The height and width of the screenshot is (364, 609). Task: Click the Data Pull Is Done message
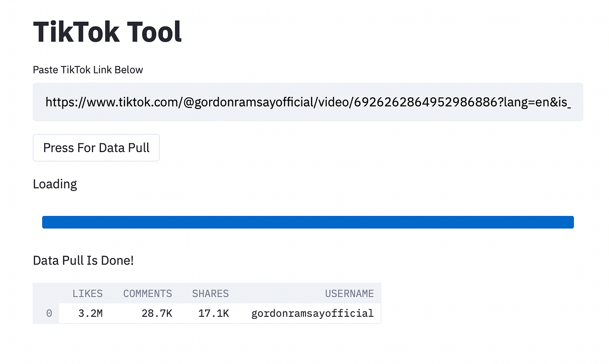83,260
